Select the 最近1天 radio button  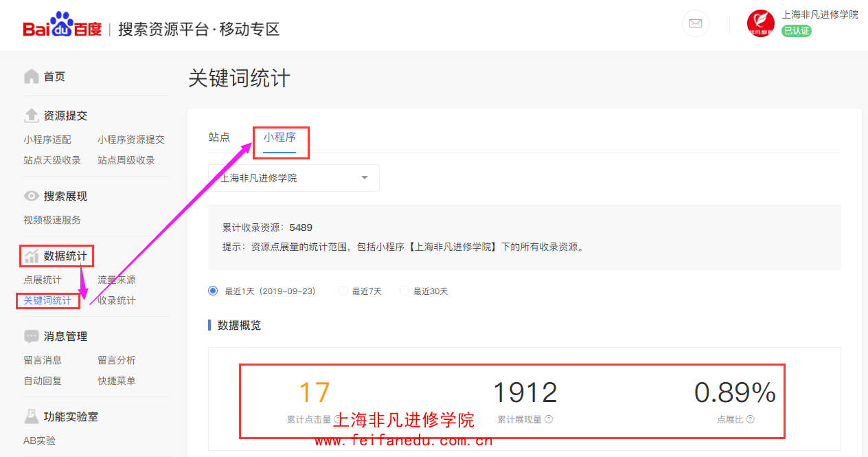click(x=213, y=291)
